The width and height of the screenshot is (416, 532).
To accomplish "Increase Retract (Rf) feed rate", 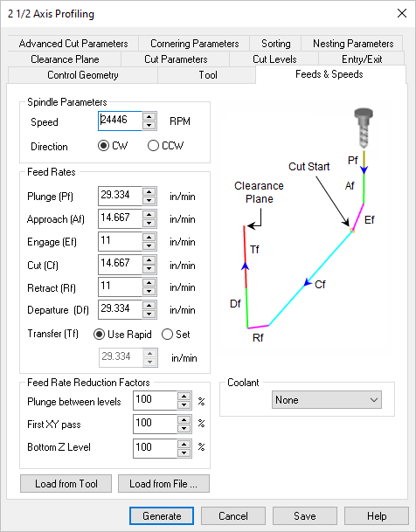I will (149, 283).
